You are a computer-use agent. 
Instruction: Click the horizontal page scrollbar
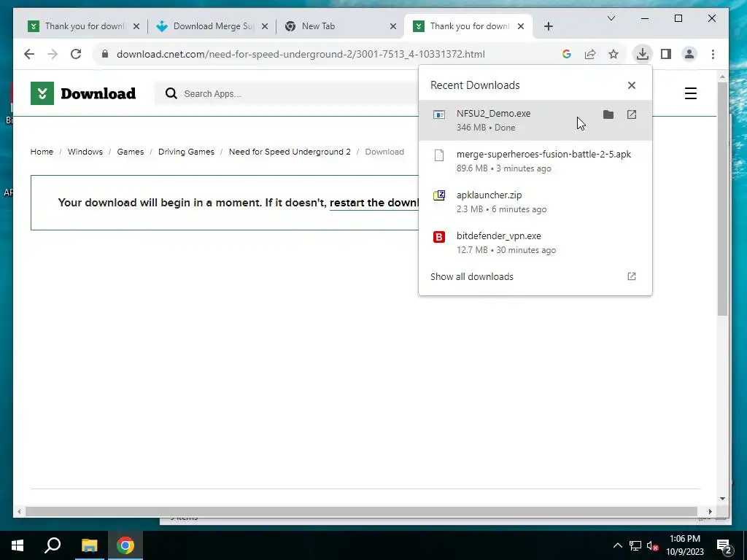[361, 511]
